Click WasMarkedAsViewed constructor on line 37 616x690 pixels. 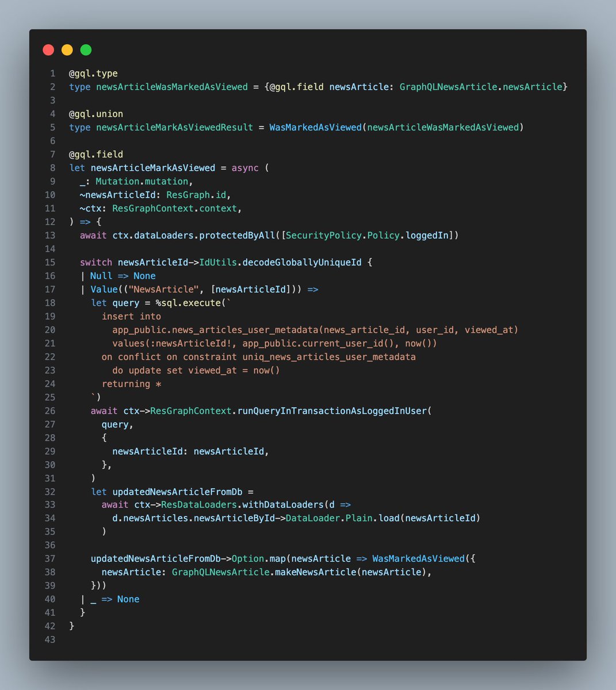tap(418, 559)
